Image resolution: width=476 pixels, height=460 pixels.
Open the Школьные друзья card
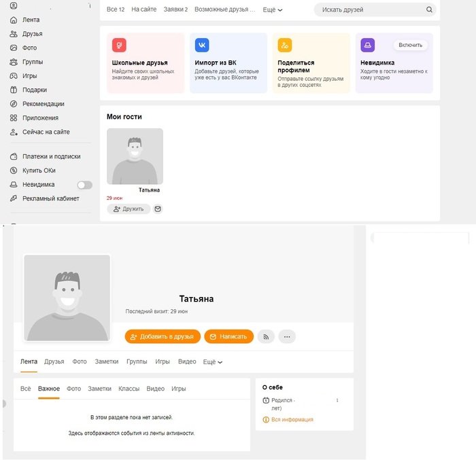[x=146, y=63]
